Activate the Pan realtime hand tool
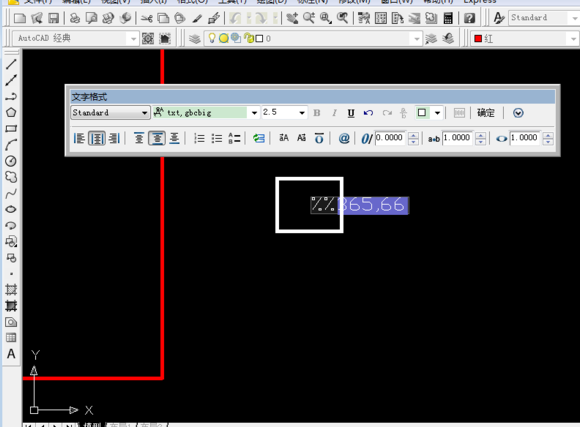580x427 pixels. coord(292,18)
